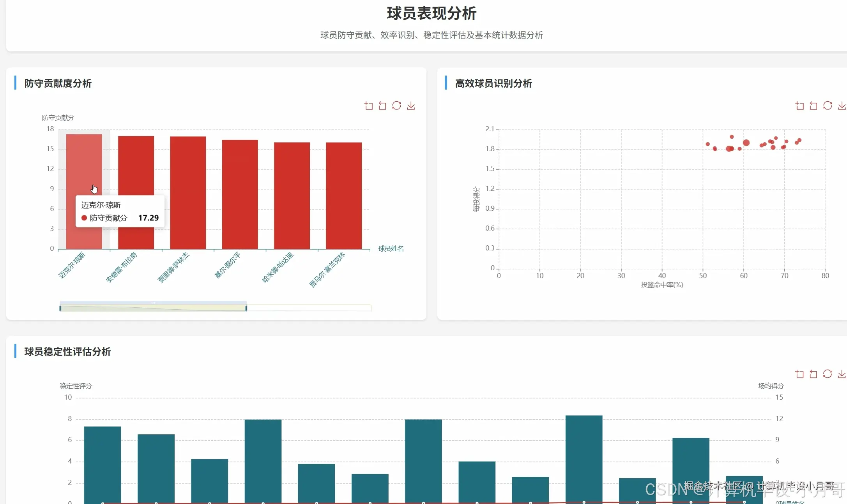Restore the 防守贡献度分析 chart with the refresh icon
The image size is (847, 504).
(x=396, y=106)
